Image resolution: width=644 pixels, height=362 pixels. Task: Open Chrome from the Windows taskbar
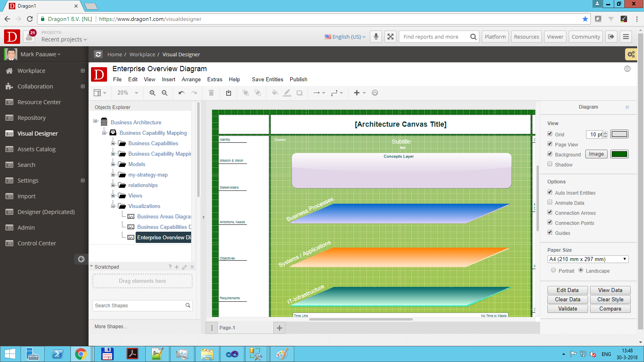[x=81, y=354]
